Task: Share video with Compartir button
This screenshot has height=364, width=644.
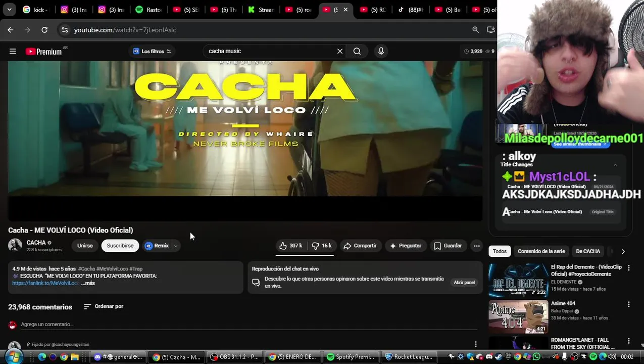Action: (360, 246)
